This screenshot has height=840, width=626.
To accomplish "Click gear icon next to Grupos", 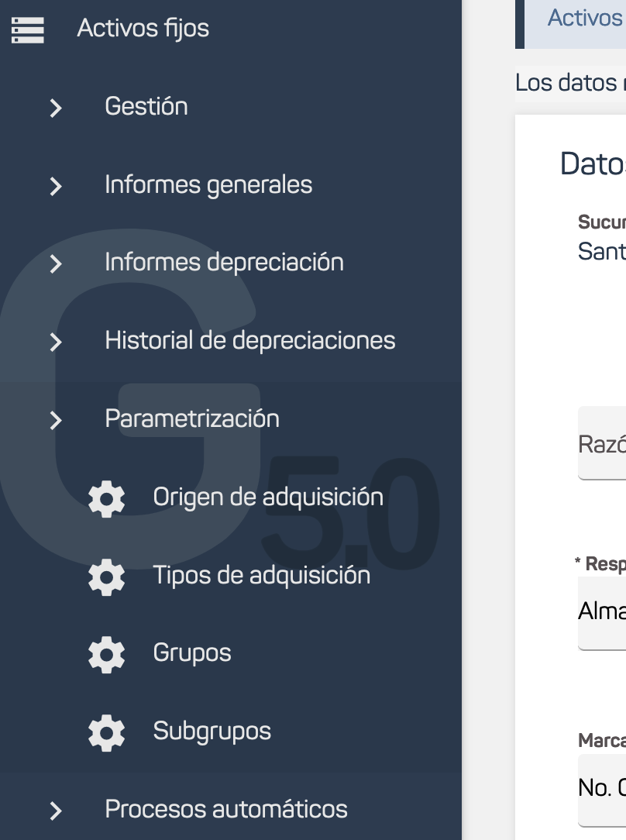I will coord(107,654).
